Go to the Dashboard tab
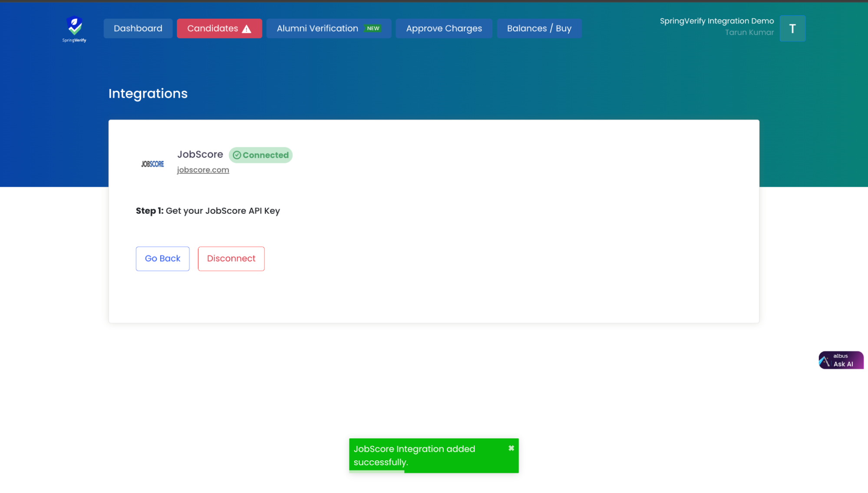The height and width of the screenshot is (493, 868). click(138, 29)
